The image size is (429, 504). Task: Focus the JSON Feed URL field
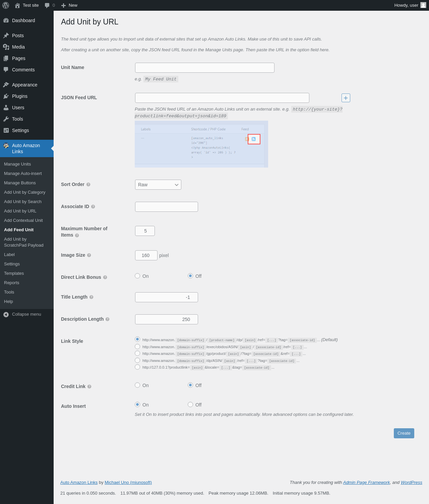[222, 98]
